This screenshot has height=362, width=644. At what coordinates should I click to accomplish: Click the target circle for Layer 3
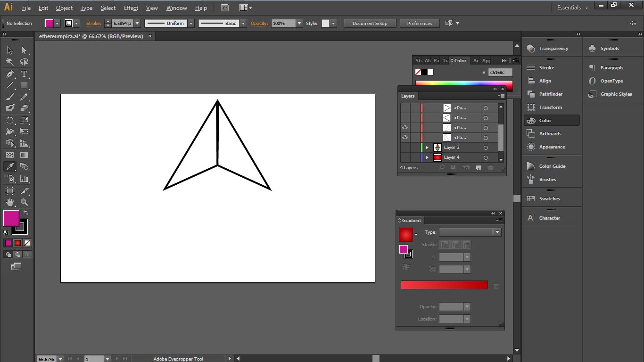click(x=486, y=148)
